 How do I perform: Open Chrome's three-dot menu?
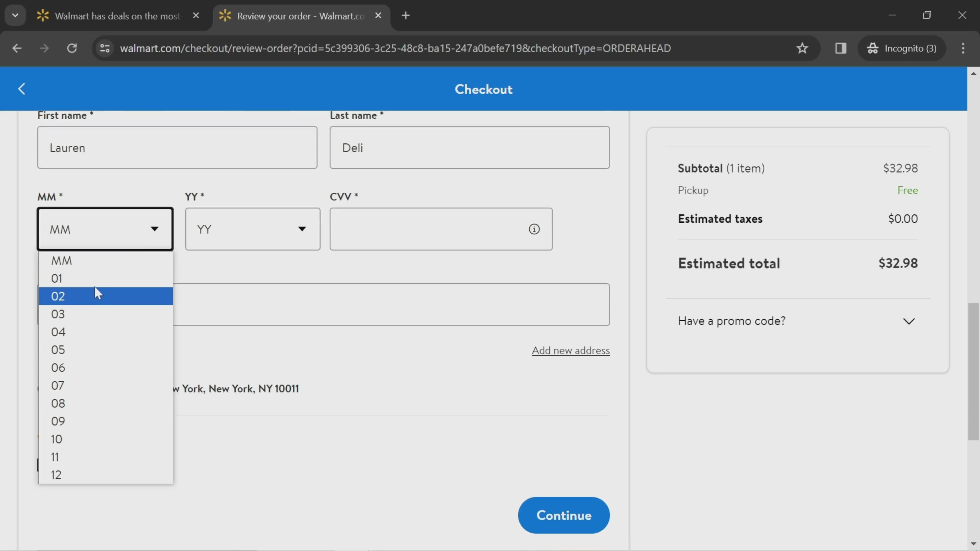tap(963, 48)
